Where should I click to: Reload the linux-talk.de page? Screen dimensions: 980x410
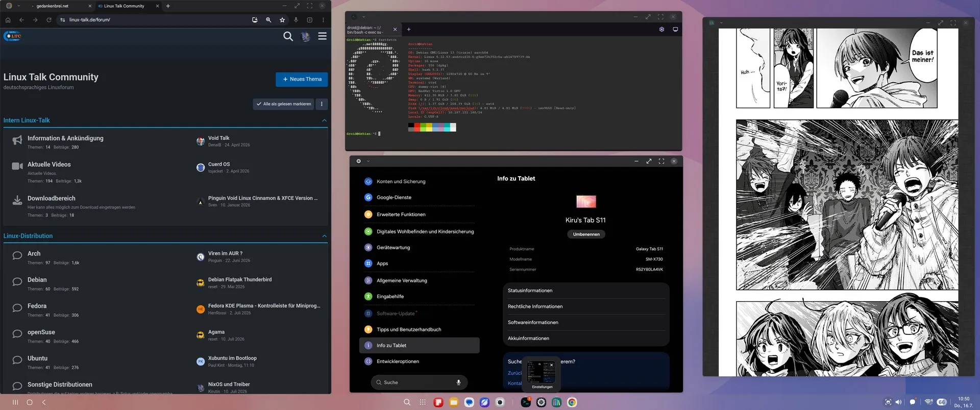[49, 20]
